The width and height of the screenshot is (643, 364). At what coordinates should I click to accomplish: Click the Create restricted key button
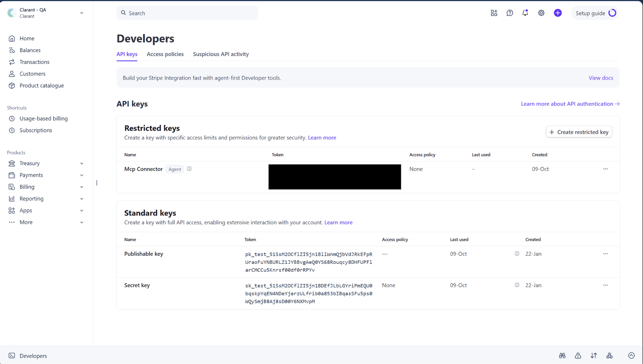tap(579, 132)
